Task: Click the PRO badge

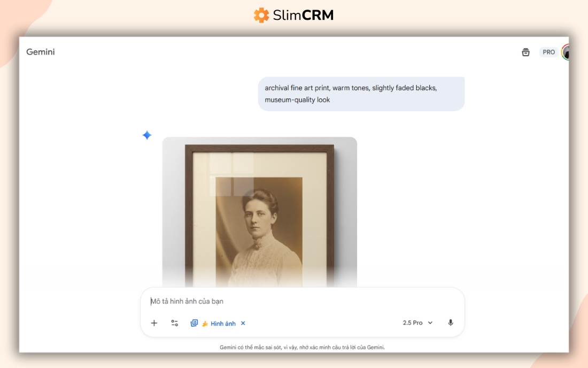Action: pyautogui.click(x=548, y=52)
